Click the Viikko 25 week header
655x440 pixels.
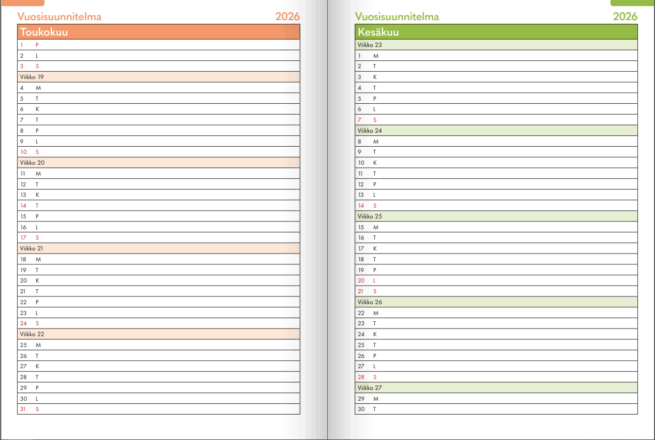point(496,216)
